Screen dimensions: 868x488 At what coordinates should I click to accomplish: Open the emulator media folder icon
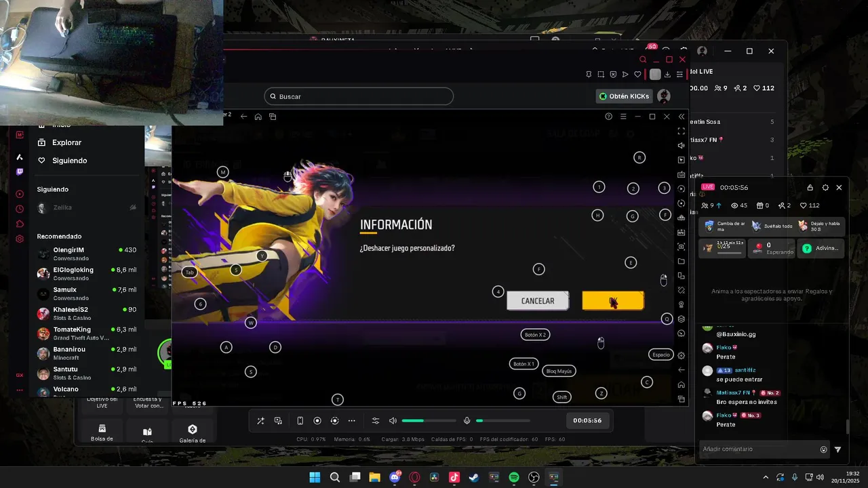682,262
